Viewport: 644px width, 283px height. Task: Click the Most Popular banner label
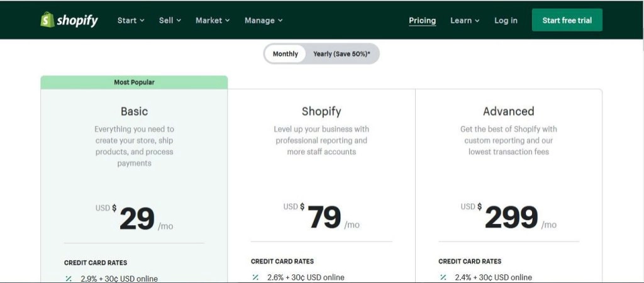point(134,82)
